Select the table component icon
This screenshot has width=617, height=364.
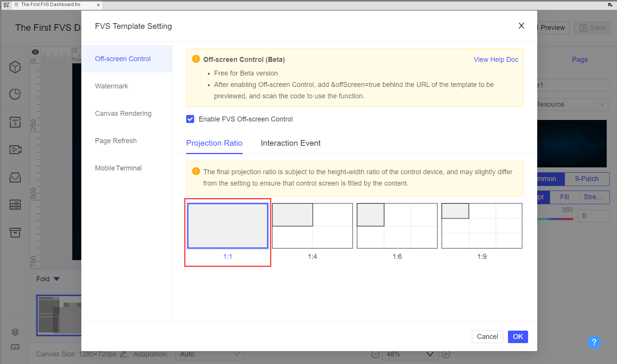(15, 205)
